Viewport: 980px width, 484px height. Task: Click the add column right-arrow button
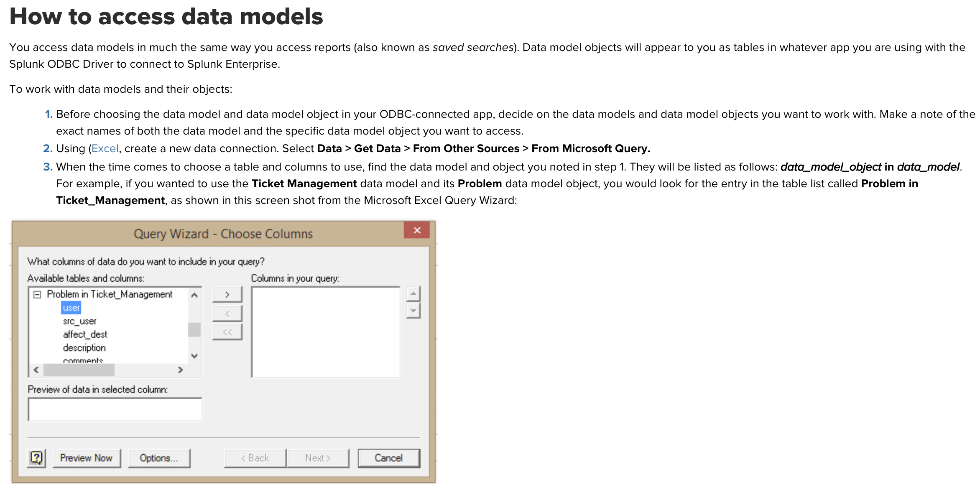click(227, 295)
